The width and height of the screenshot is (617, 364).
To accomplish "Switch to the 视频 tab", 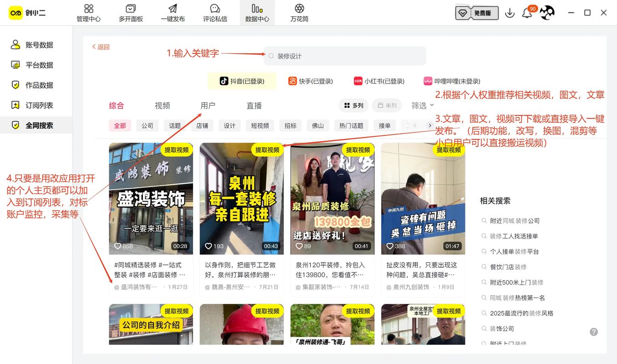I will point(163,106).
